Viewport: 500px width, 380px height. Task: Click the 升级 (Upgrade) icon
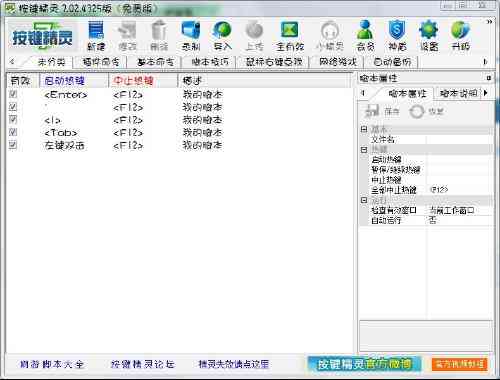(x=460, y=36)
